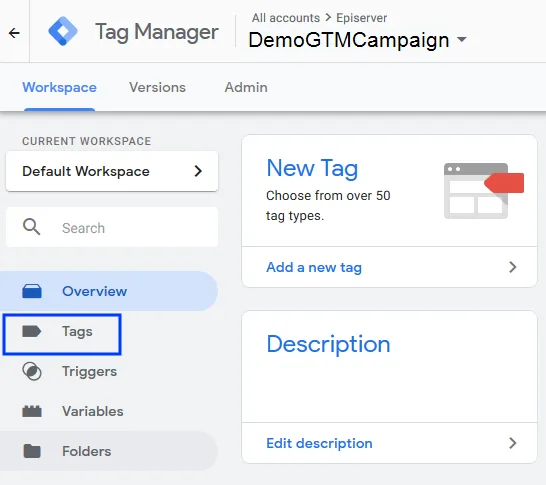546x485 pixels.
Task: Click Add a new tag link
Action: click(x=314, y=267)
